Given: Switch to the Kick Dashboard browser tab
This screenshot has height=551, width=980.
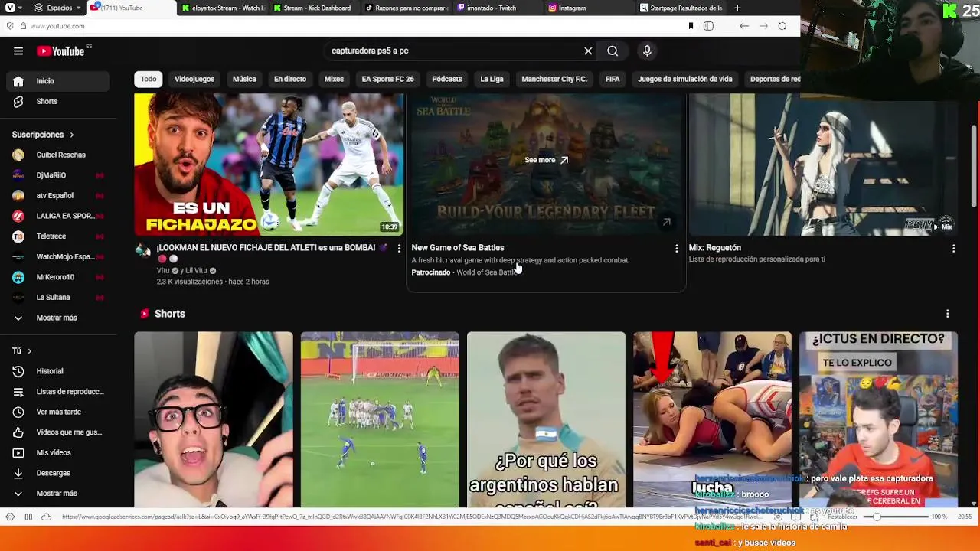Looking at the screenshot, I should (315, 8).
